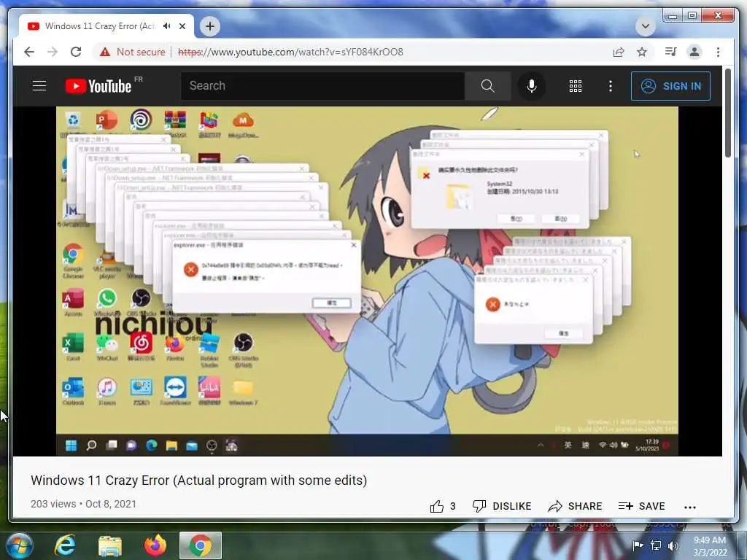This screenshot has height=560, width=747.
Task: Share this page from the address bar
Action: [619, 52]
